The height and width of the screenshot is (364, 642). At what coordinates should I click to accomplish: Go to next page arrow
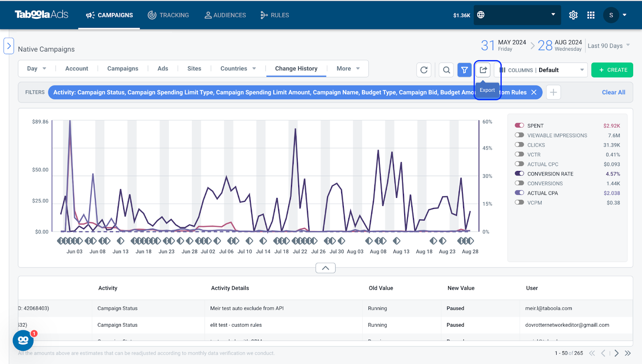click(616, 353)
